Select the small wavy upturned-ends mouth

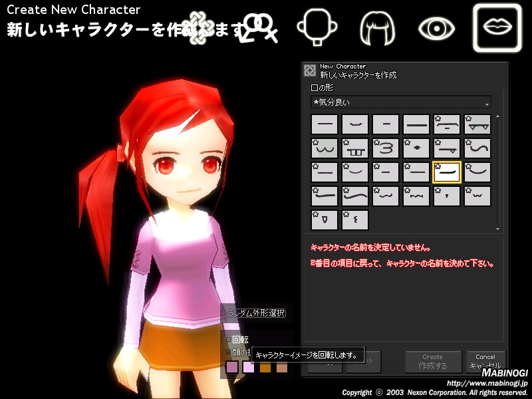coord(386,196)
